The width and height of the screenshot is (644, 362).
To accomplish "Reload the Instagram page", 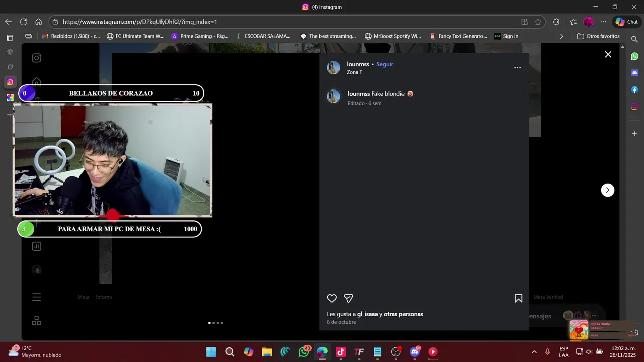I will pos(23,22).
